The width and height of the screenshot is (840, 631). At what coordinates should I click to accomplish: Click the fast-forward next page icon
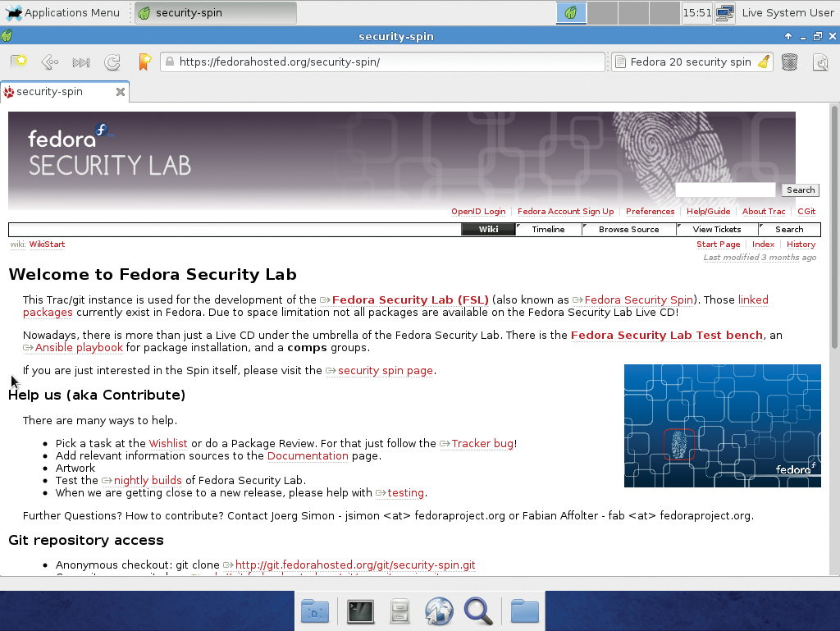[x=81, y=62]
